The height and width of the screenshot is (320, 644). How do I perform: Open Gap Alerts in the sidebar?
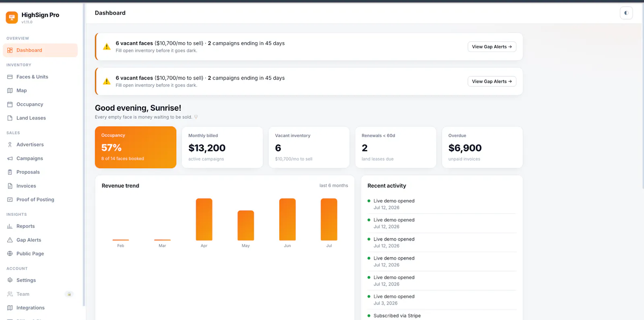point(40,240)
